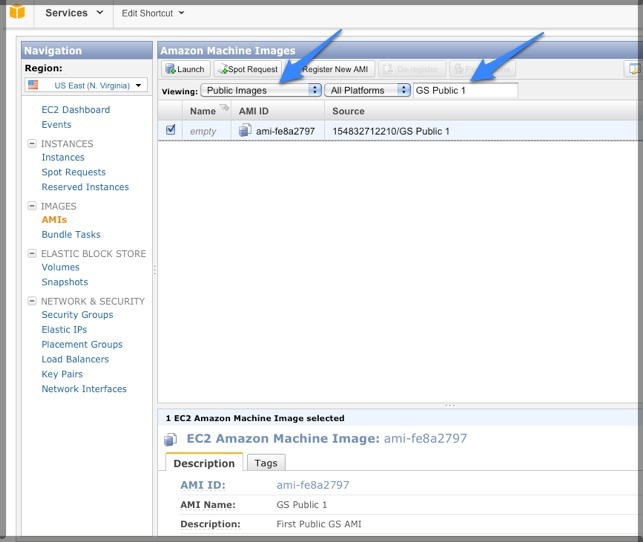Viewport: 643px width, 542px height.
Task: Open the All Platforms dropdown
Action: [369, 90]
